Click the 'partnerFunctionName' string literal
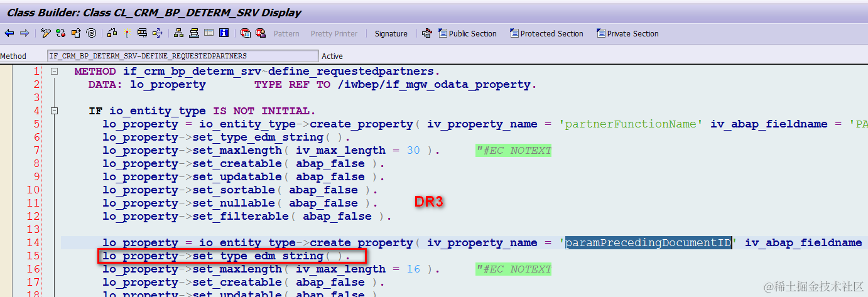The height and width of the screenshot is (297, 868). [x=631, y=124]
